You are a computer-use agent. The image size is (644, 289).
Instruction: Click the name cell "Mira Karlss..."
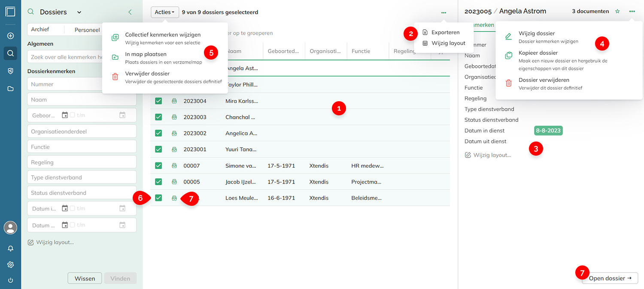[x=242, y=101]
